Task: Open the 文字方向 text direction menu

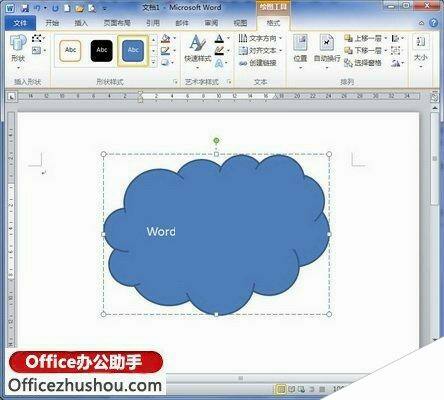Action: (x=260, y=38)
